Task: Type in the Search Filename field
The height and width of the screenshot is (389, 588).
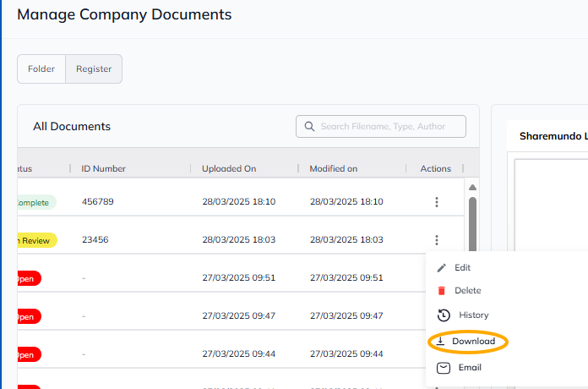Action: point(389,127)
